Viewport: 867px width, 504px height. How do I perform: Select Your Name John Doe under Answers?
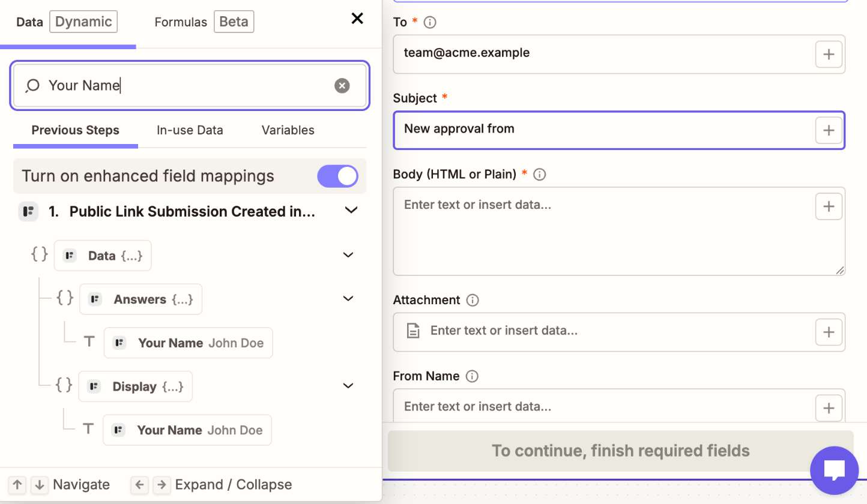click(x=188, y=343)
